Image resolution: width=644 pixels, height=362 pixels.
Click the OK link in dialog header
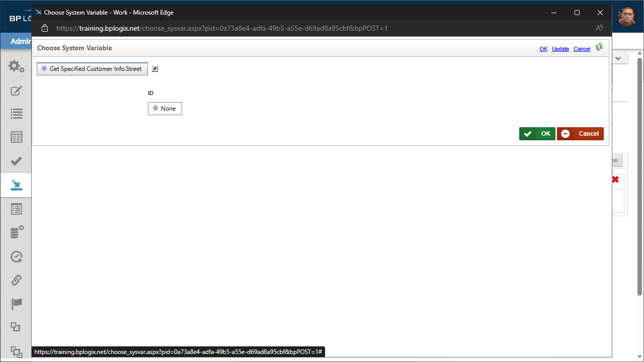543,49
